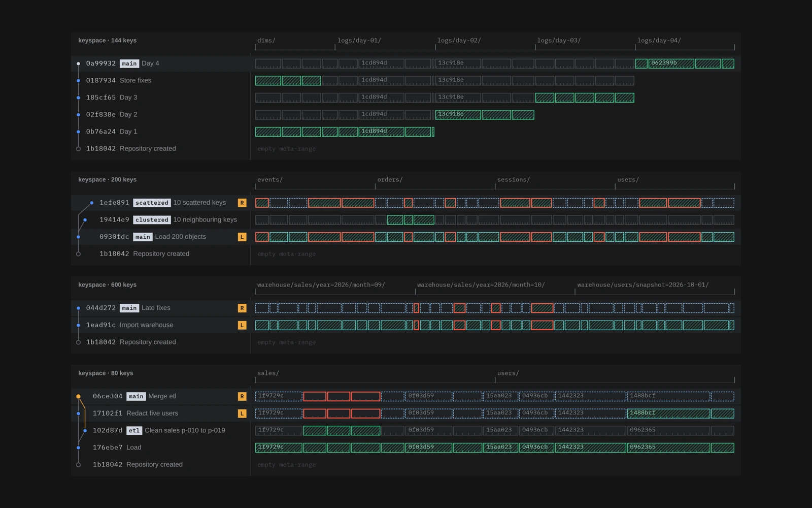The height and width of the screenshot is (508, 812).
Task: Click the logs/day-04/ prefix label
Action: (x=659, y=41)
